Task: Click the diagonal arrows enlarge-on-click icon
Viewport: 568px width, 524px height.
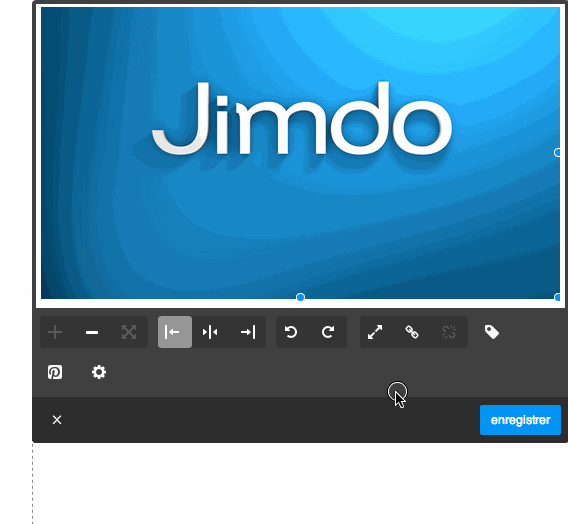Action: point(375,332)
